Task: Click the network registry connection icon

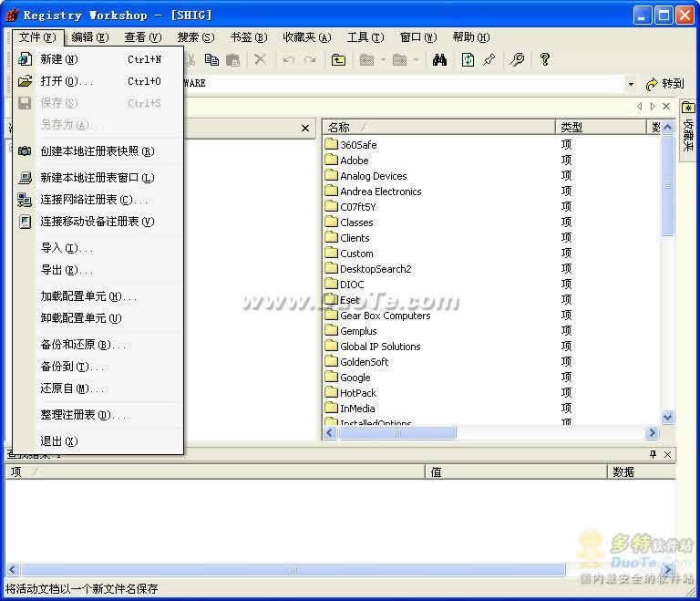Action: 25,200
